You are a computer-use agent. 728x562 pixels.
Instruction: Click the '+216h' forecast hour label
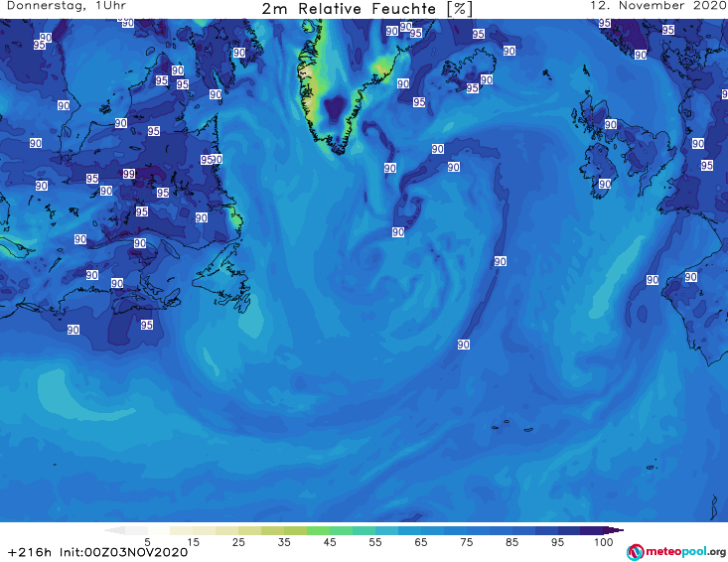[x=30, y=552]
